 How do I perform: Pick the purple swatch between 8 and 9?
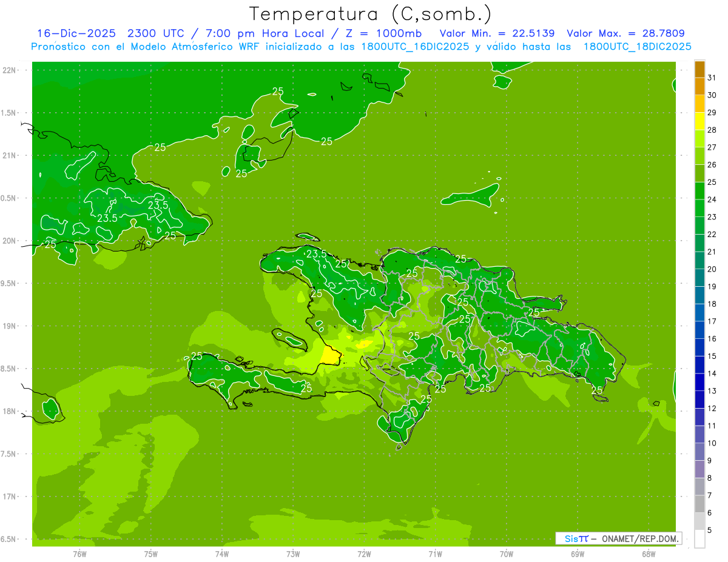click(x=699, y=470)
